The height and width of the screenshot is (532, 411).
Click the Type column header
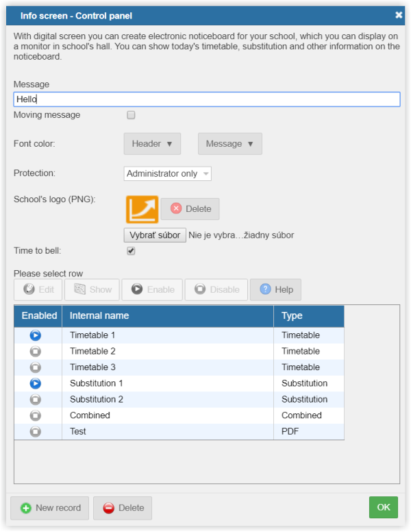click(x=308, y=316)
